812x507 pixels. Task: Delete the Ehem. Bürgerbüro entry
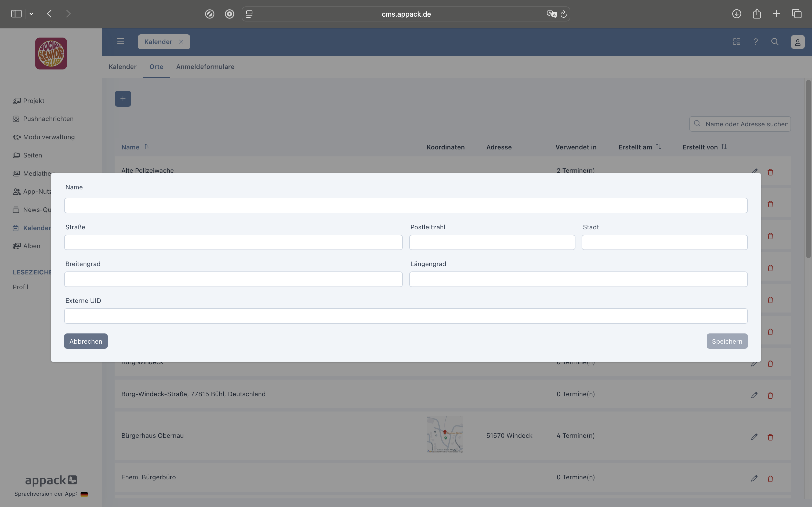tap(770, 479)
